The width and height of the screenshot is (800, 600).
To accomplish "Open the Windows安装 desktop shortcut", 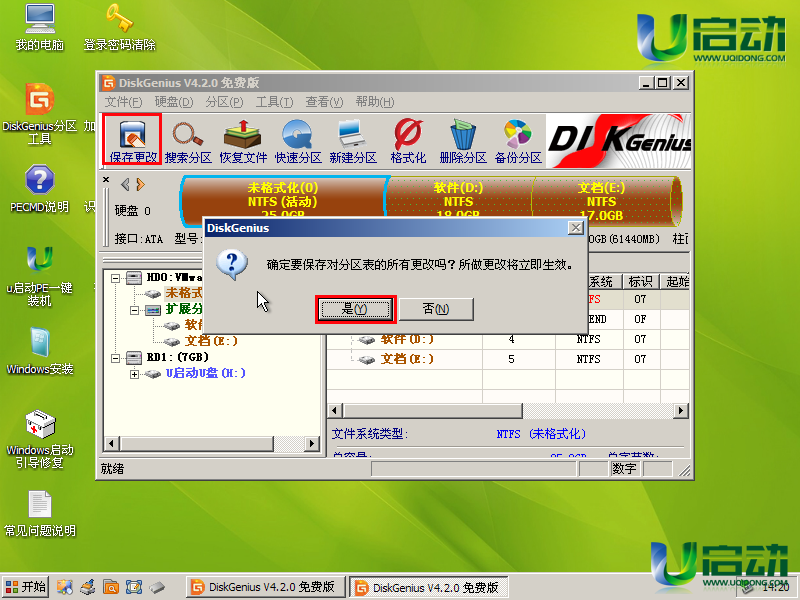I will point(40,351).
